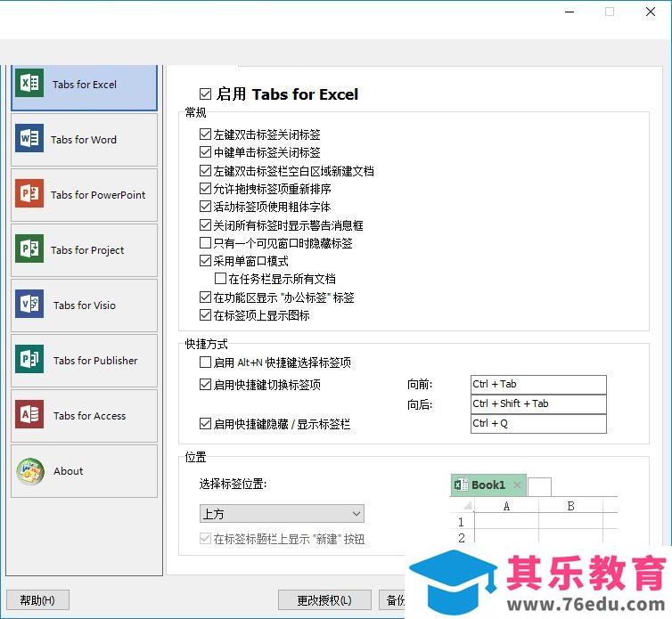Click the Ctrl + Q shortcut field
This screenshot has height=619, width=672.
538,424
